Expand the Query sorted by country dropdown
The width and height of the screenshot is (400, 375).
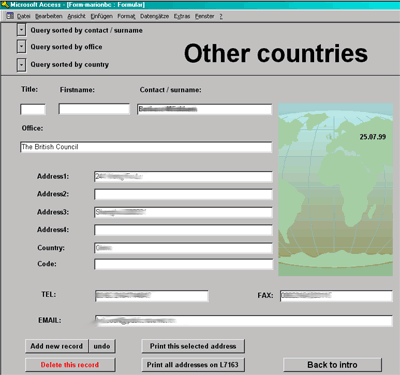point(21,65)
